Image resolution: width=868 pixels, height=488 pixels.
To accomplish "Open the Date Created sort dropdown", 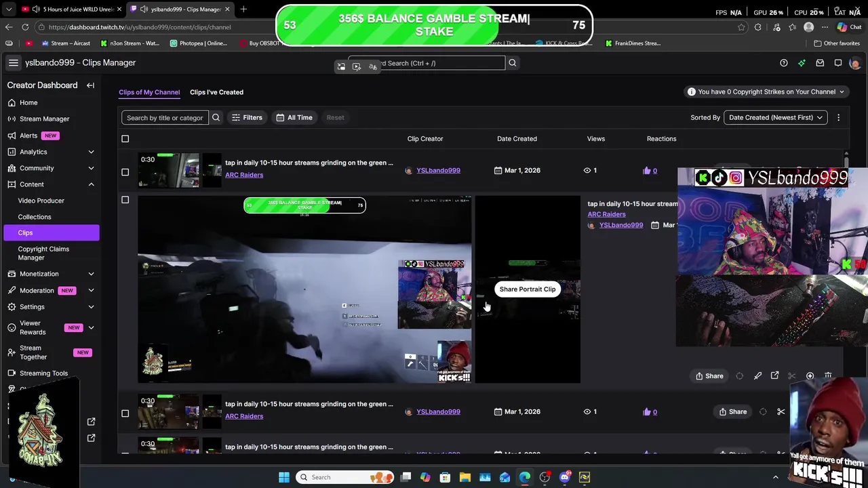I will [x=776, y=117].
